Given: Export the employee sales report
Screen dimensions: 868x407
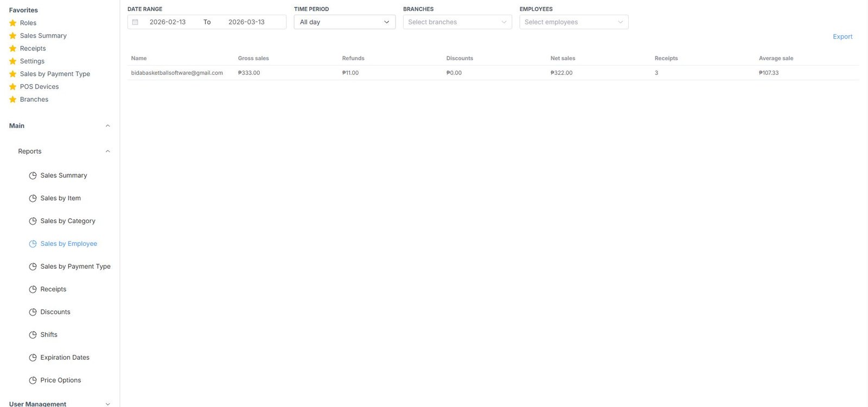Looking at the screenshot, I should [842, 37].
